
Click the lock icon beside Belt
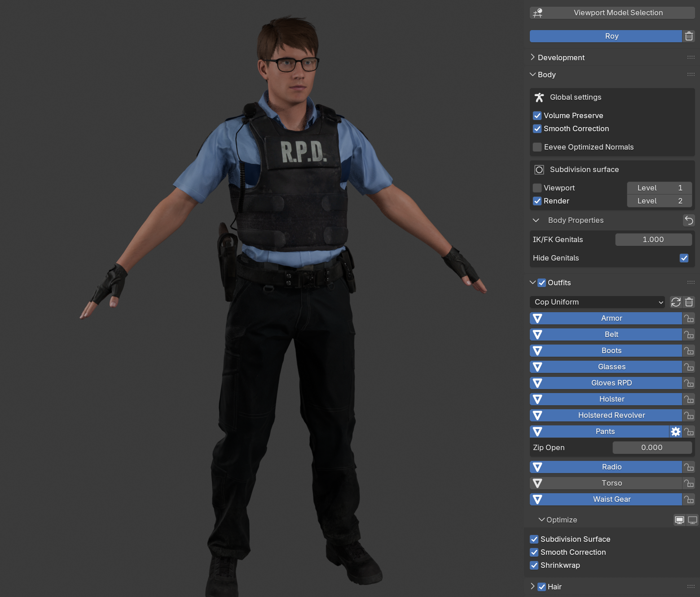pyautogui.click(x=689, y=335)
